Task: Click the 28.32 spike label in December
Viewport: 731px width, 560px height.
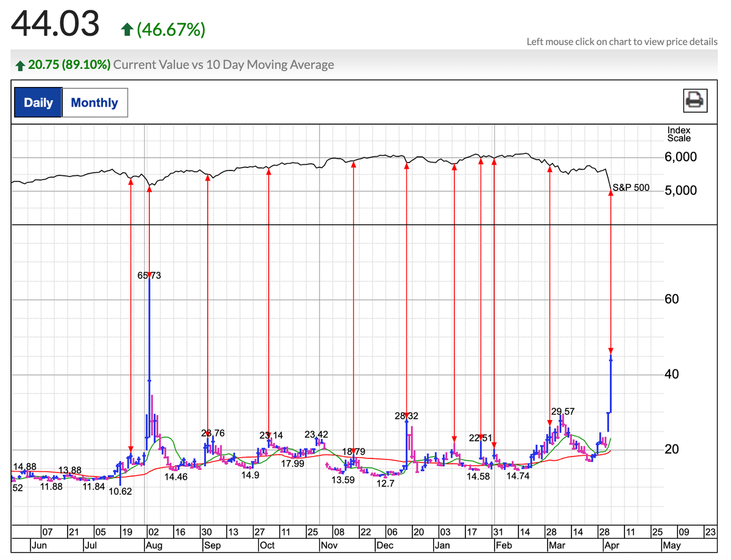Action: 406,416
